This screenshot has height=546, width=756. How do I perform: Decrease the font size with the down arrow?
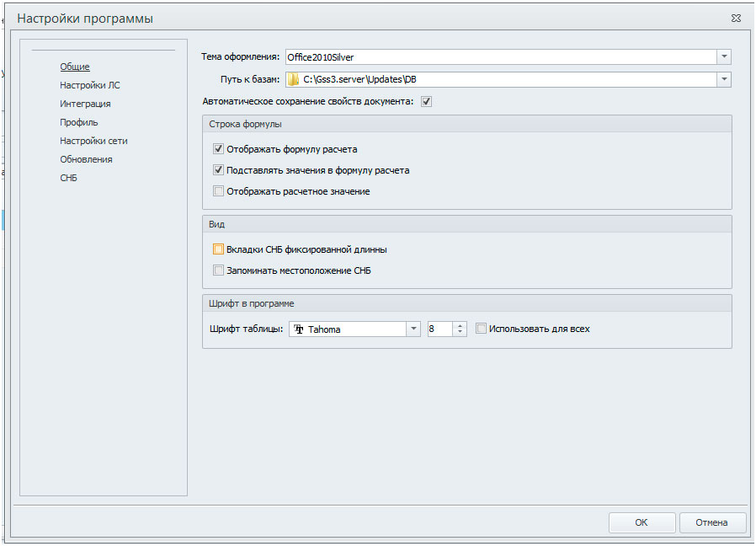pos(460,333)
